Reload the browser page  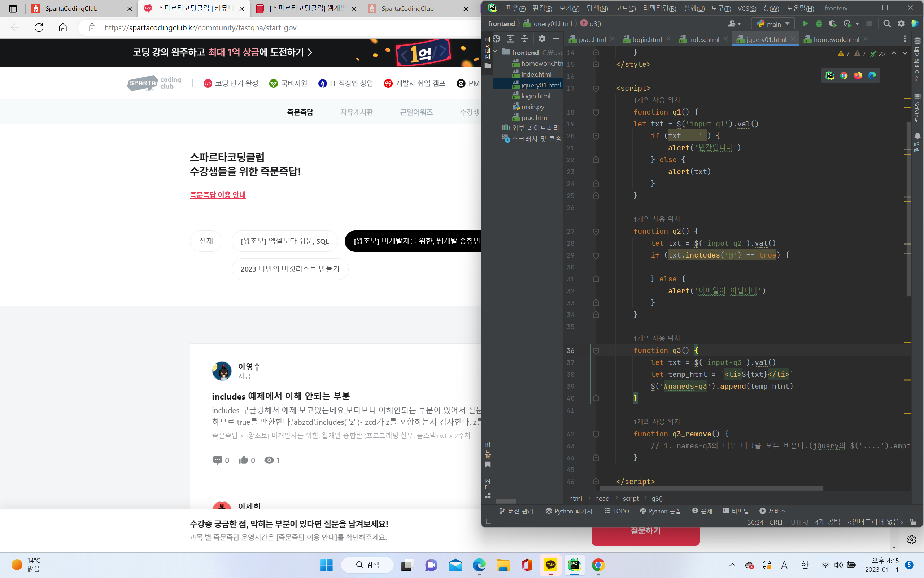[39, 27]
